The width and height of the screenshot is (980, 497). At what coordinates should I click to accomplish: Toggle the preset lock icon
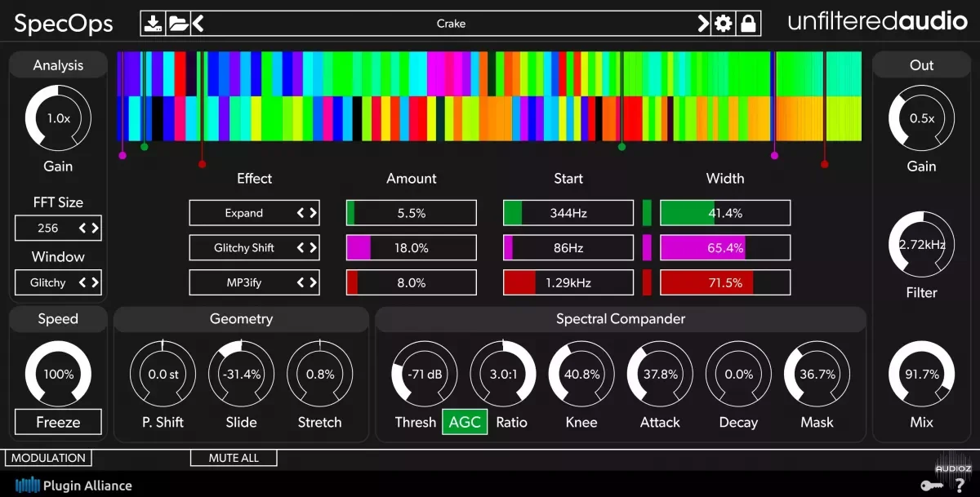pyautogui.click(x=747, y=24)
